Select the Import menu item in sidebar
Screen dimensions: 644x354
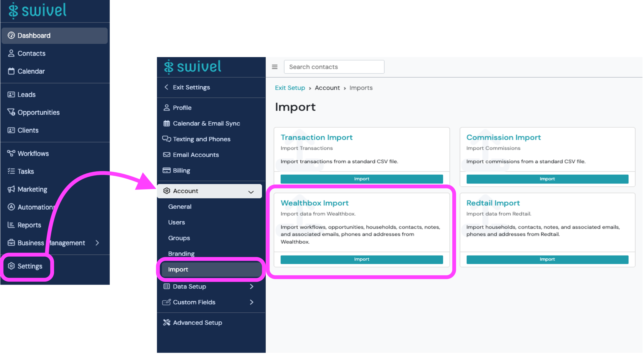pyautogui.click(x=212, y=269)
